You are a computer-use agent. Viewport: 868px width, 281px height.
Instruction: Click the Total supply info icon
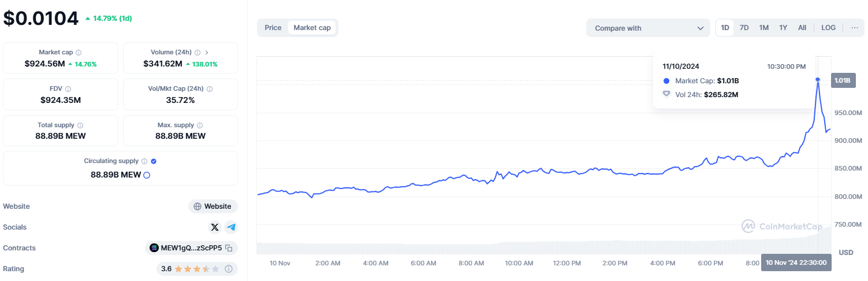pos(80,125)
